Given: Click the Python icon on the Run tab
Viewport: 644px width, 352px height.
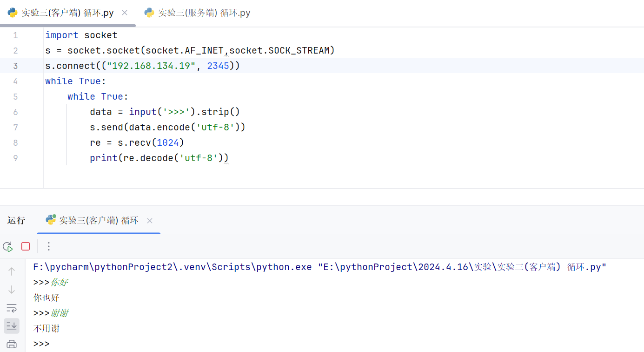Looking at the screenshot, I should click(51, 220).
